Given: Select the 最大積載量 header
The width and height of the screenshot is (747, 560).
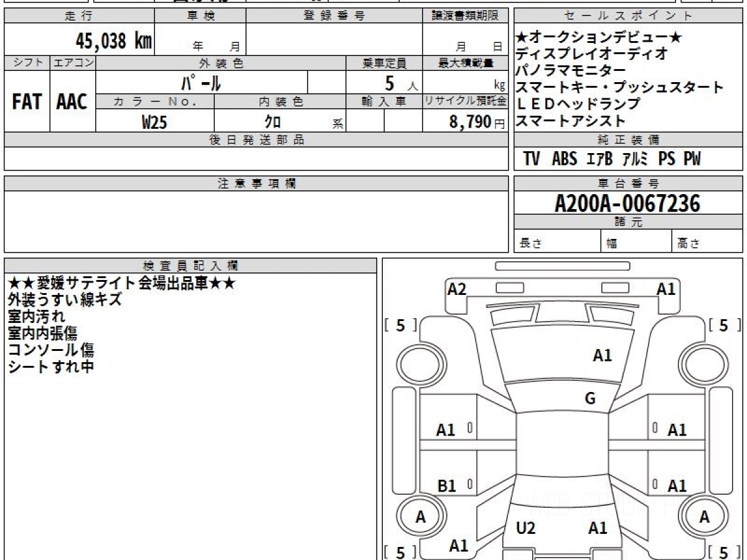Looking at the screenshot, I should [x=465, y=63].
